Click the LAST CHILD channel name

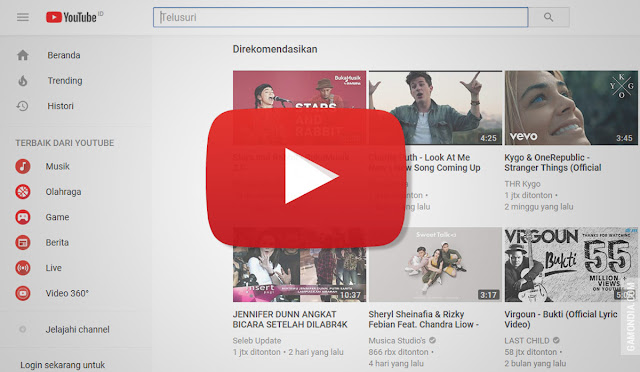point(527,341)
